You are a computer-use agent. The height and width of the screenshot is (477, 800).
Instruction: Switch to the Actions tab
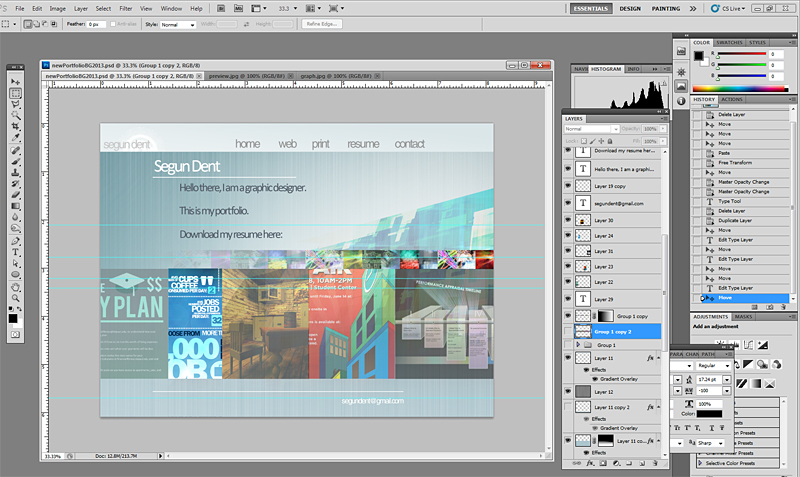732,99
